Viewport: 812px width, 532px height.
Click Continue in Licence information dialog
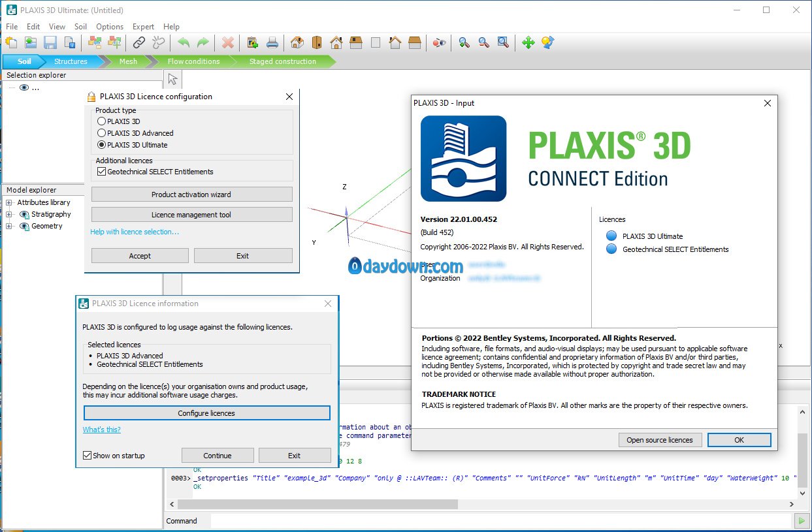coord(218,456)
